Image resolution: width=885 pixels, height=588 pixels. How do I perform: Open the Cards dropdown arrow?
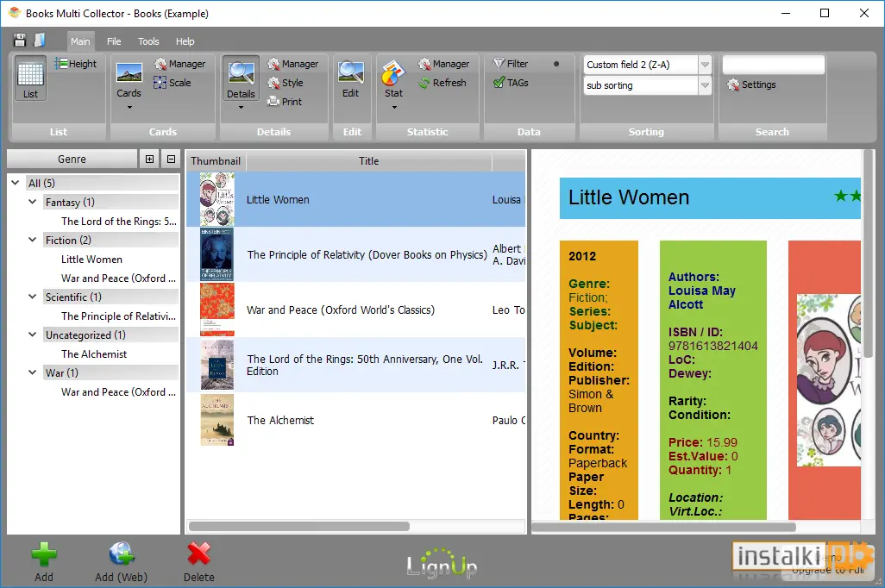(129, 107)
